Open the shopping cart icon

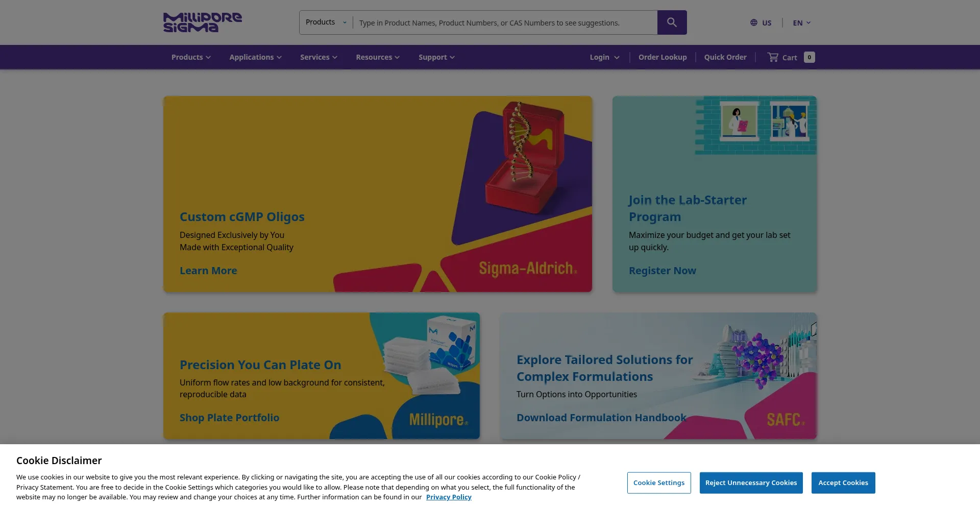pos(773,57)
